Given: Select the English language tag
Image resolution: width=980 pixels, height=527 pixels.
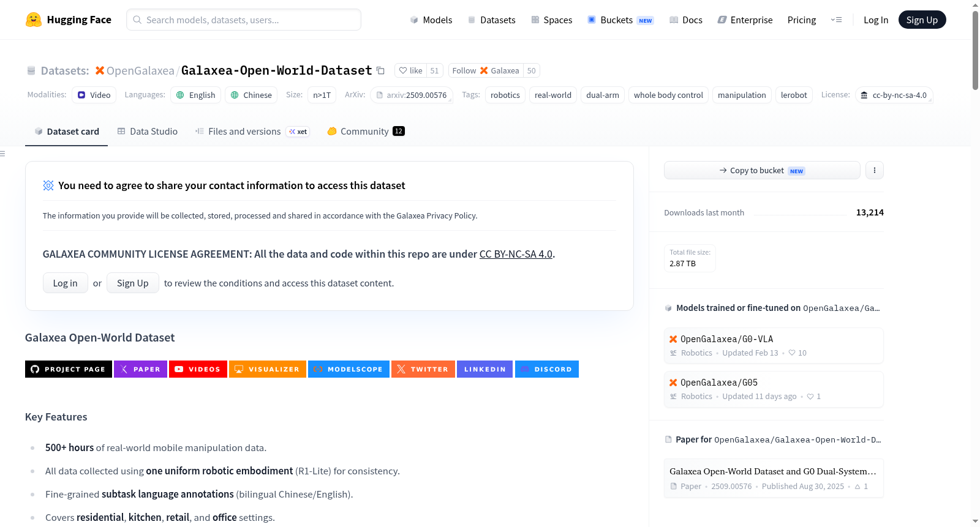Looking at the screenshot, I should point(196,95).
